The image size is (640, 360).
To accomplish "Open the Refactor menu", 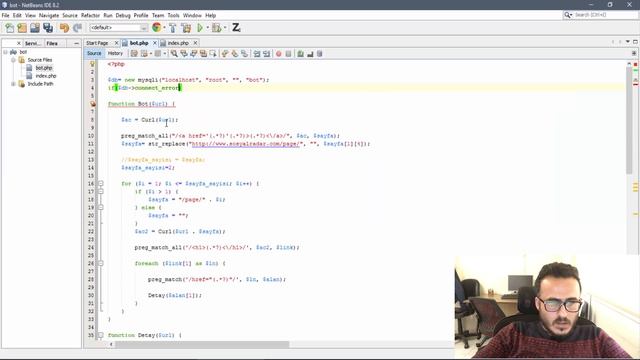I will coord(90,15).
